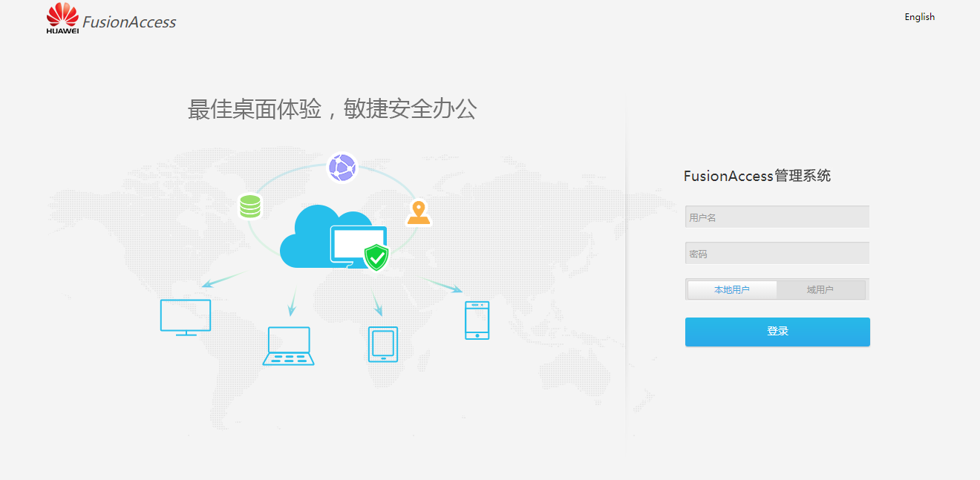Click the FusionAccess管理系统 heading

[757, 176]
